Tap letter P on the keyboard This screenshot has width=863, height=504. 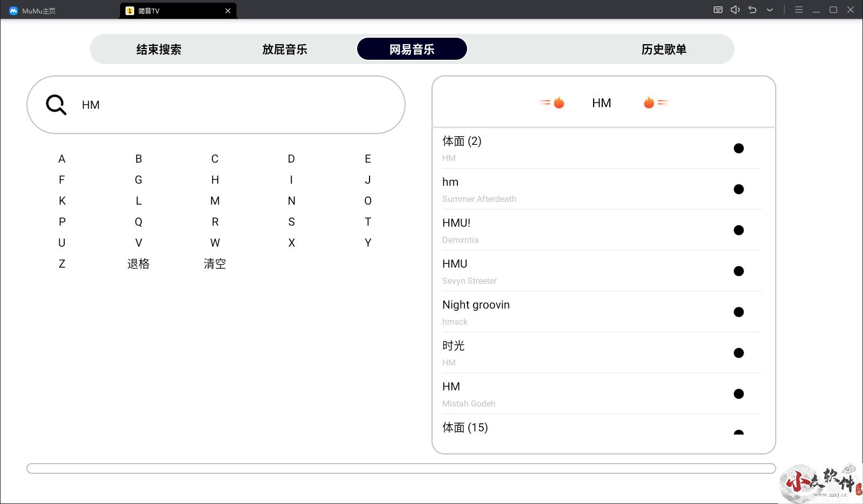[x=62, y=222]
